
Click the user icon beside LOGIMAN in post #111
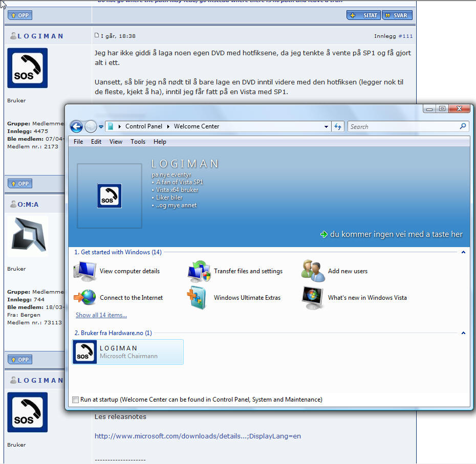coord(13,36)
